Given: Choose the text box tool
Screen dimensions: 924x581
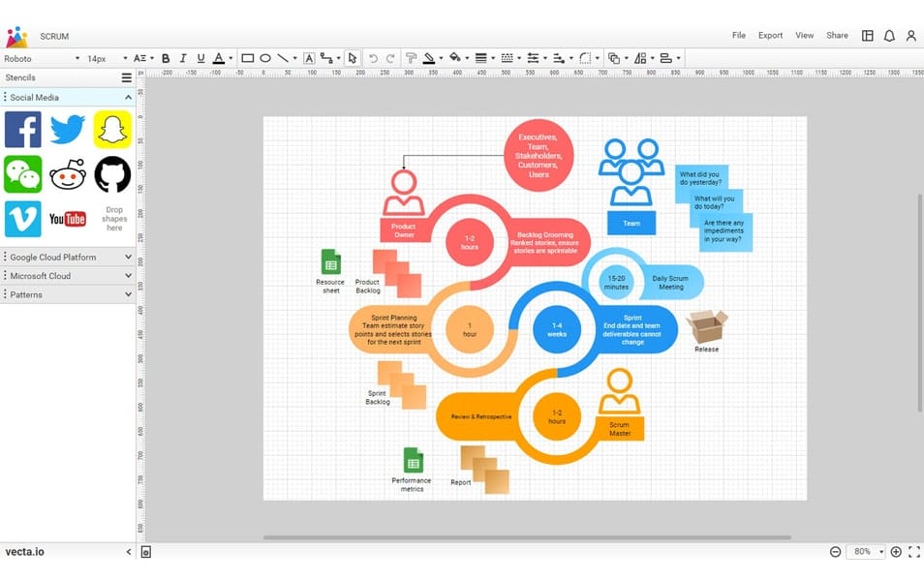Looking at the screenshot, I should pos(309,58).
